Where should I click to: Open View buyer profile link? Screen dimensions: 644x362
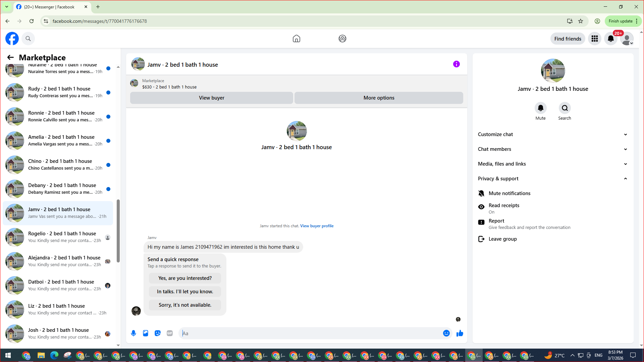click(x=317, y=226)
